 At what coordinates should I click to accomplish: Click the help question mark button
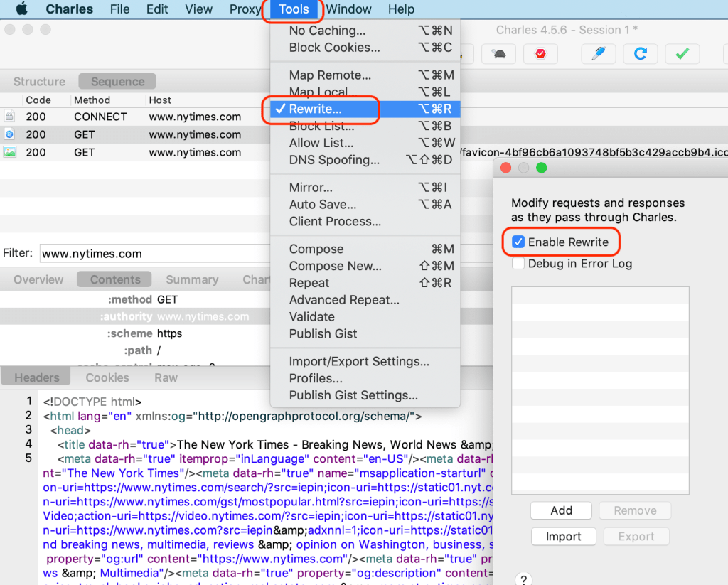tap(523, 579)
